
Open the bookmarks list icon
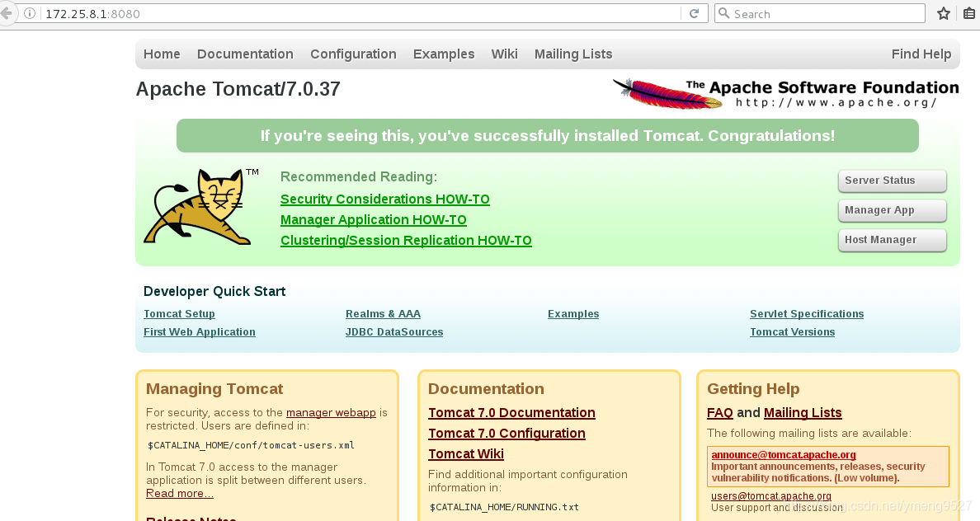pos(969,14)
